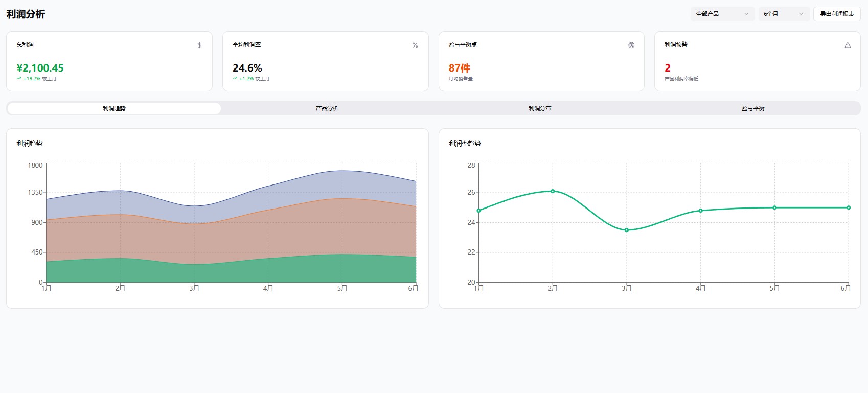Click the trend-up arrow beside +18.2%
868x393 pixels.
pos(19,79)
